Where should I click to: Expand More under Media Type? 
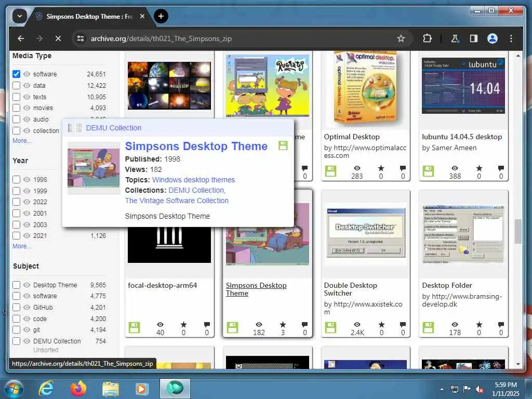point(21,140)
